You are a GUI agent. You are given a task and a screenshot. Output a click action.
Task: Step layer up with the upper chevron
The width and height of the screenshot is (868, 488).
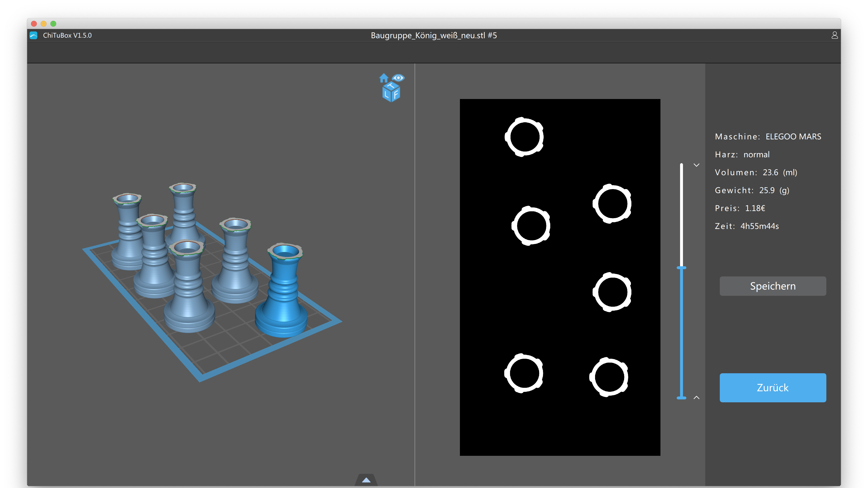click(697, 165)
